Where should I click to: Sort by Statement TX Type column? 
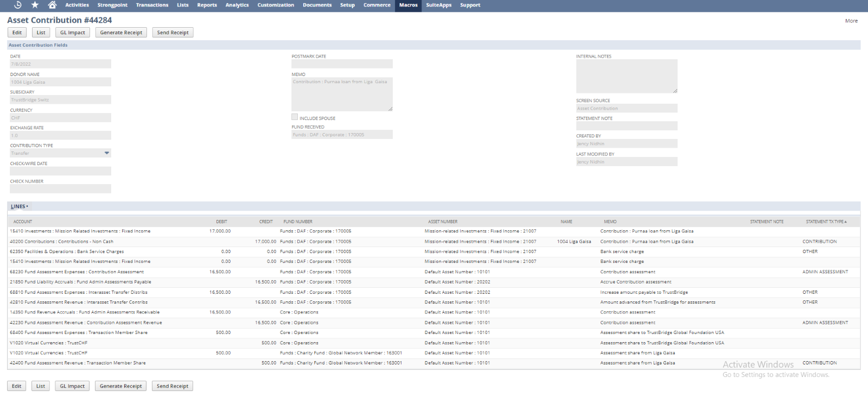coord(826,222)
